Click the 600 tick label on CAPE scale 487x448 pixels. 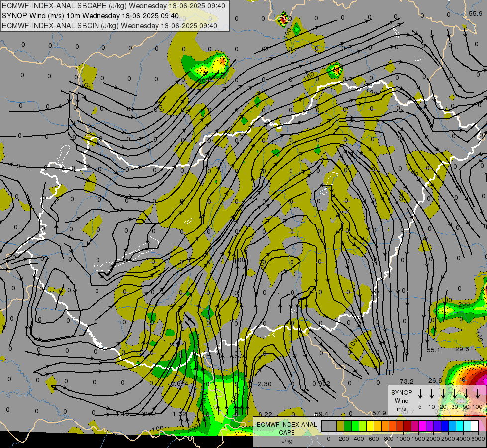[374, 439]
